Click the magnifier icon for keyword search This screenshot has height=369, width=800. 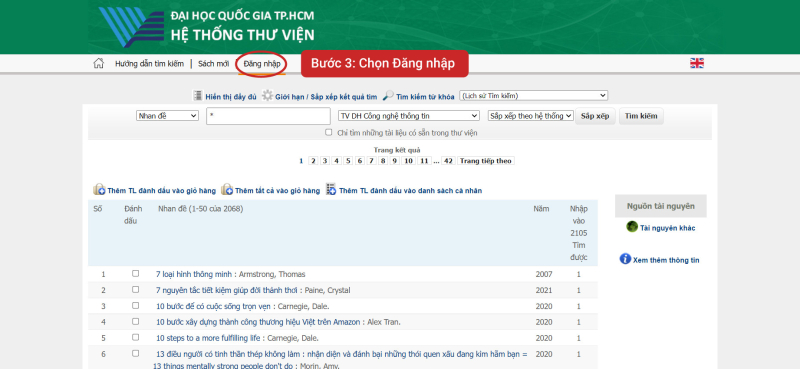(x=388, y=96)
